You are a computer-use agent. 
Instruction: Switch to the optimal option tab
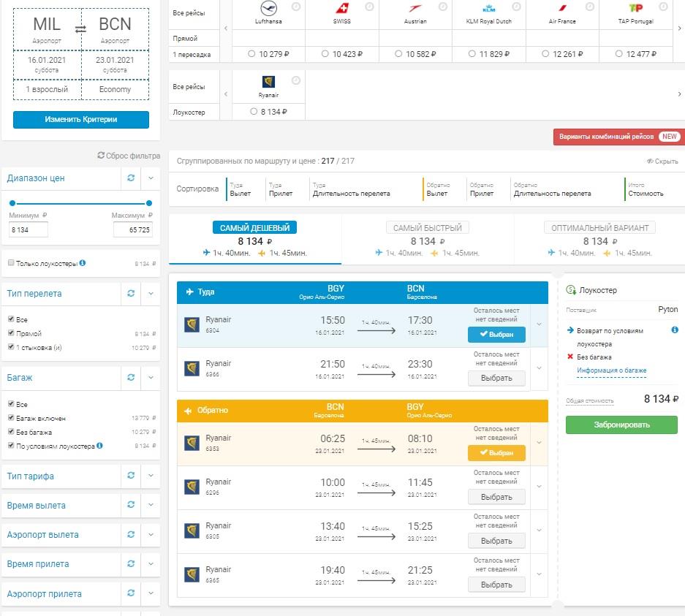pyautogui.click(x=599, y=239)
